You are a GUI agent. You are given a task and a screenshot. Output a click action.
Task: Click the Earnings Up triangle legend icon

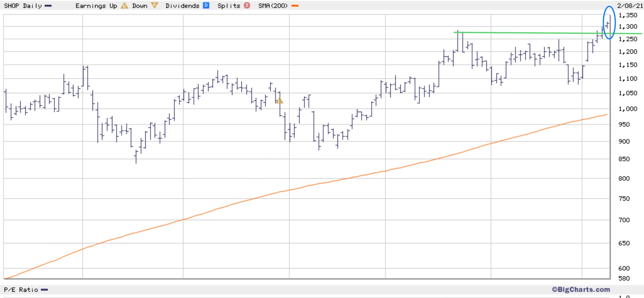point(124,5)
